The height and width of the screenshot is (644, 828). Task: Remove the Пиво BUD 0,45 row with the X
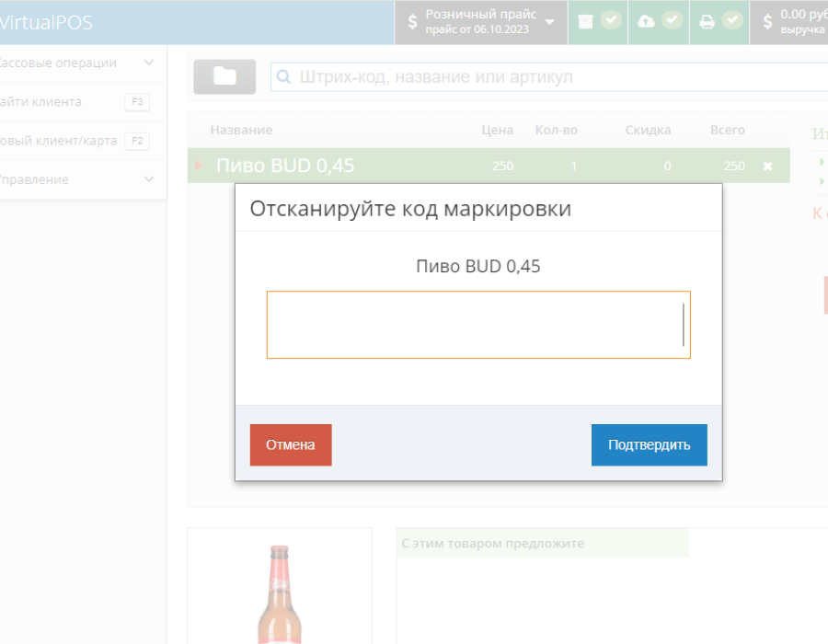pos(768,167)
